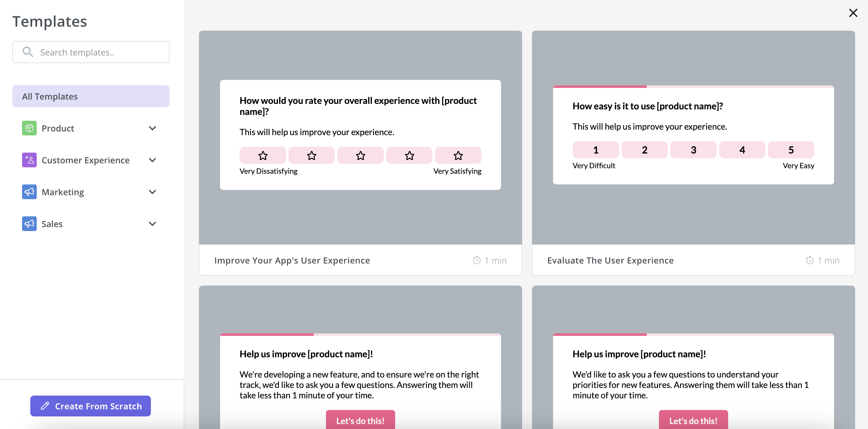Click the Marketing megaphone icon
The height and width of the screenshot is (429, 868).
29,192
